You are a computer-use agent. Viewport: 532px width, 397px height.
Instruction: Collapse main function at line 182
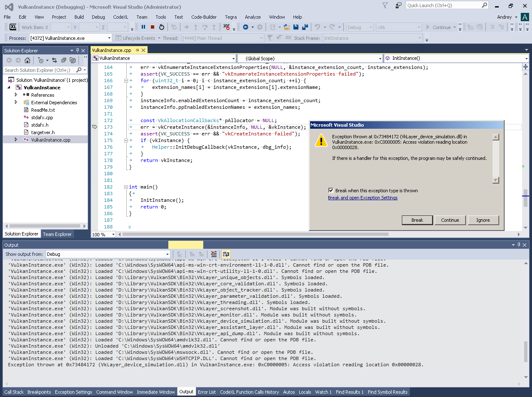126,187
